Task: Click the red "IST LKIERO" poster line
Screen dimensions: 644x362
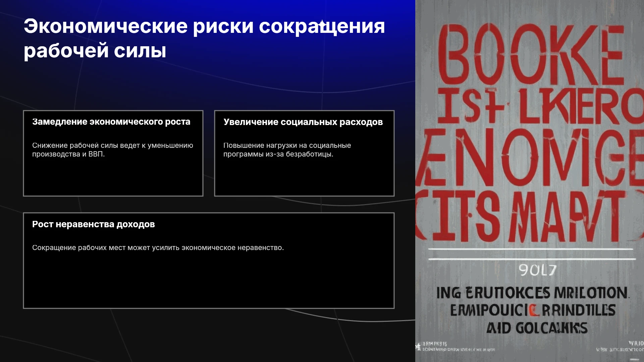Action: point(540,106)
